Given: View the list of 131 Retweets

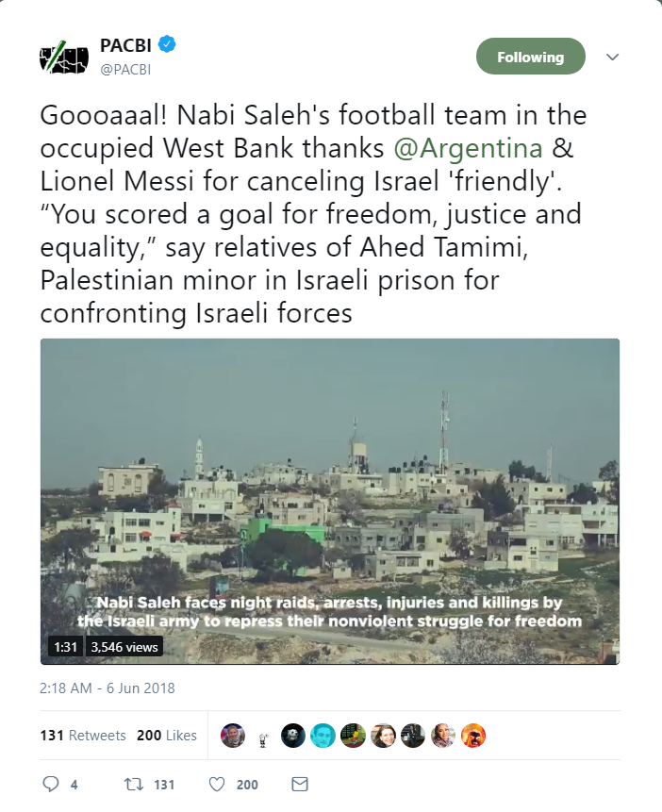Looking at the screenshot, I should tap(83, 736).
